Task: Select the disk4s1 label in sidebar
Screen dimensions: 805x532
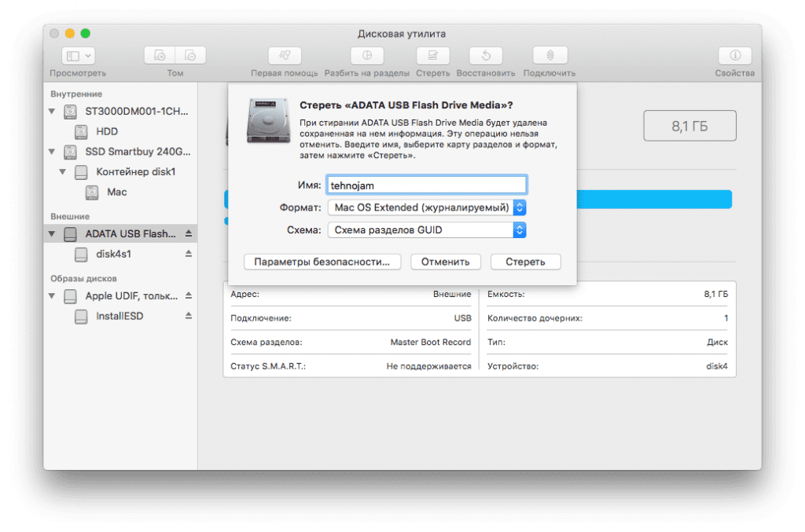Action: 113,255
